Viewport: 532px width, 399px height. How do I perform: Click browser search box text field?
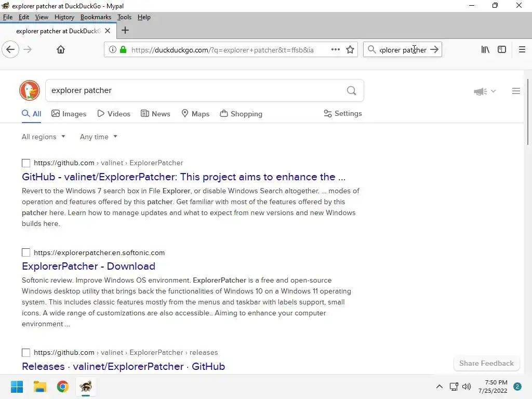[403, 50]
